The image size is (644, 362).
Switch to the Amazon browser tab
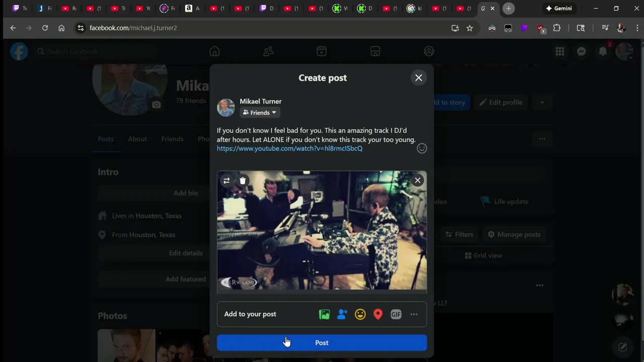[x=192, y=9]
